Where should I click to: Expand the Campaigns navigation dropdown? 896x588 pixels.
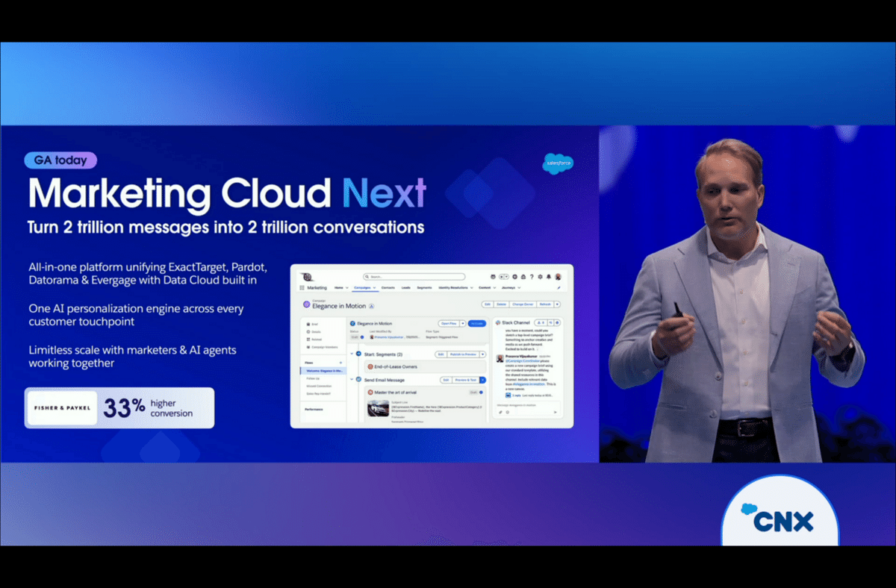pos(374,288)
